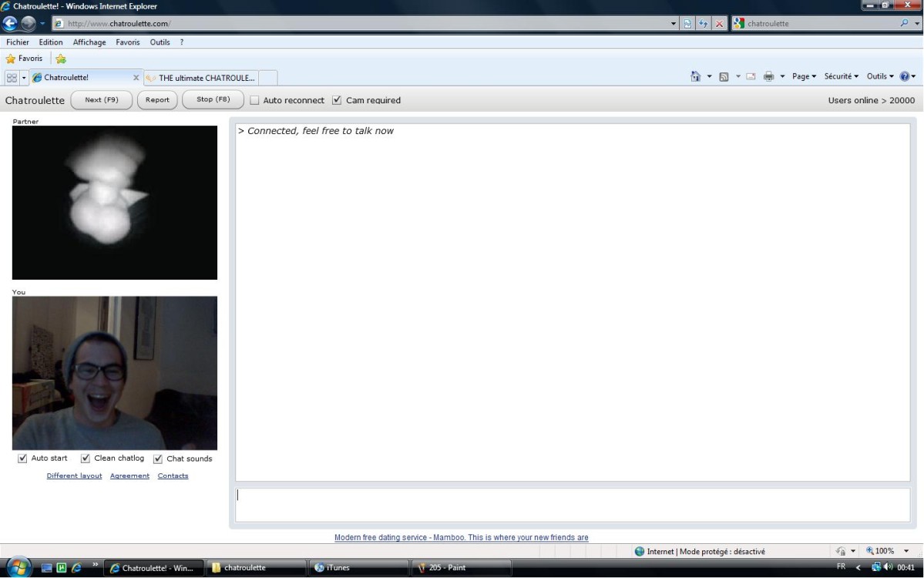Click the RSS feeds icon
The height and width of the screenshot is (578, 924).
(x=724, y=76)
